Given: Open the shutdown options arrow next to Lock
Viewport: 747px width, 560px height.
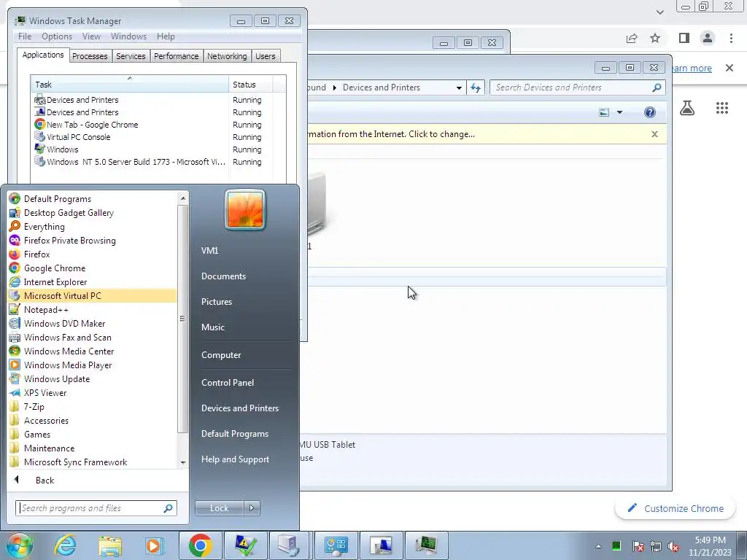Looking at the screenshot, I should (252, 508).
